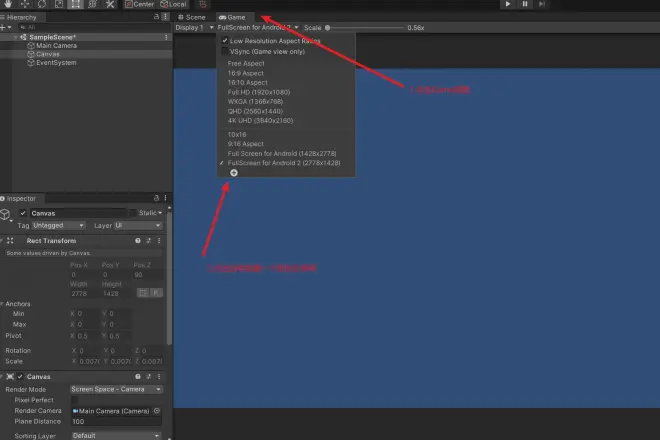Open the Static flags dropdown arrow
This screenshot has height=440, width=660.
pos(160,213)
